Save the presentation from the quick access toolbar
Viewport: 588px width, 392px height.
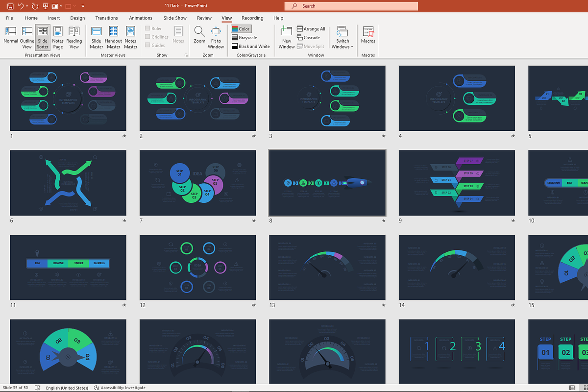10,6
